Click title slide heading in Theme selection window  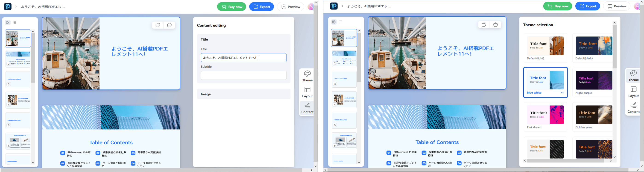tap(465, 51)
